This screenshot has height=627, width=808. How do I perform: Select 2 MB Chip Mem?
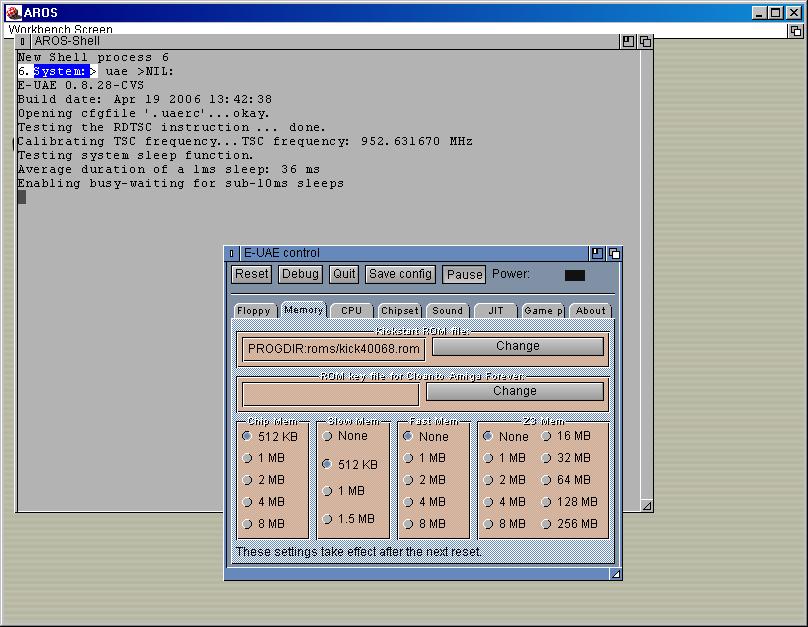pyautogui.click(x=264, y=480)
